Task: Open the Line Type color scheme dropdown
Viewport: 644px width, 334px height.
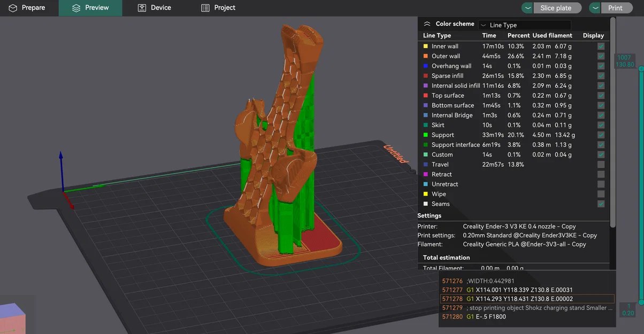Action: (524, 25)
